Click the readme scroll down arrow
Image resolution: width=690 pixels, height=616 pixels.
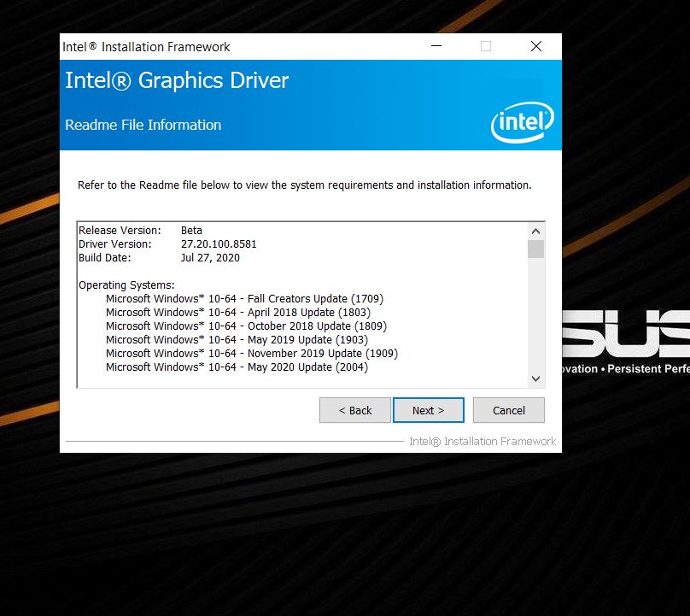click(535, 378)
